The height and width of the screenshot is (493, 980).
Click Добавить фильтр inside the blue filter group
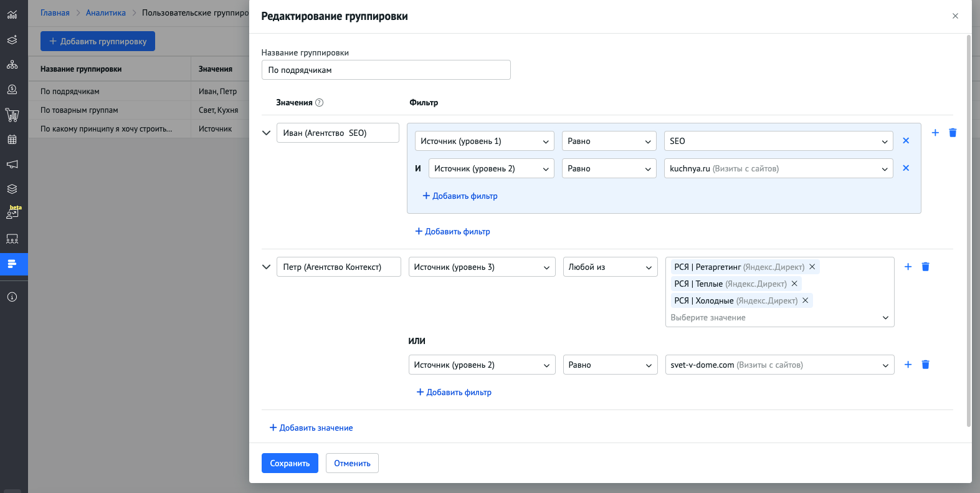click(460, 196)
